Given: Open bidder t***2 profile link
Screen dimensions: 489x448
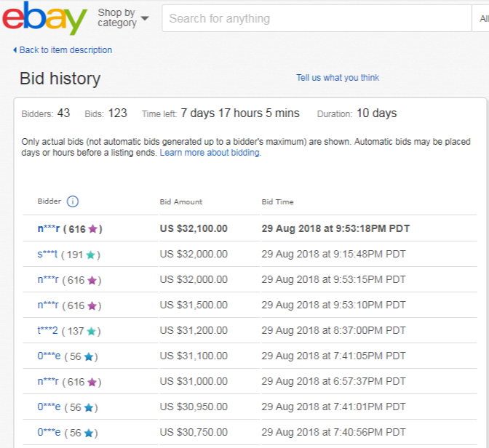Looking at the screenshot, I should pyautogui.click(x=47, y=331).
